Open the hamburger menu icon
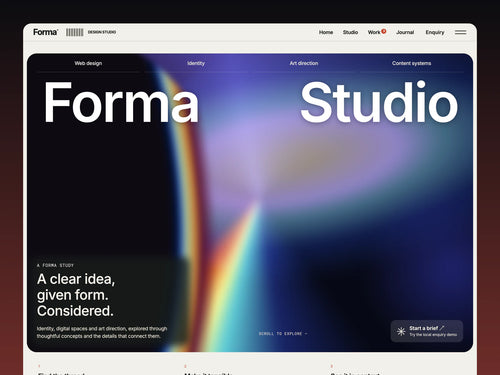The height and width of the screenshot is (375, 500). (460, 32)
